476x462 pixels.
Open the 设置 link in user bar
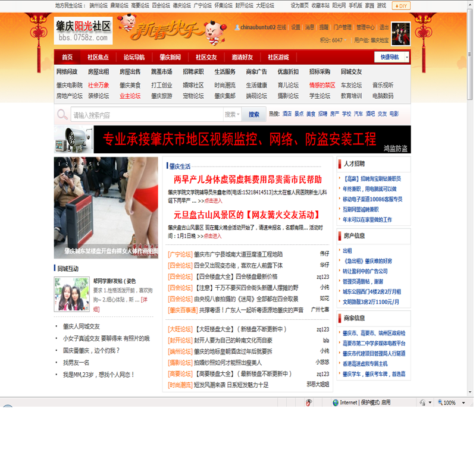(296, 27)
